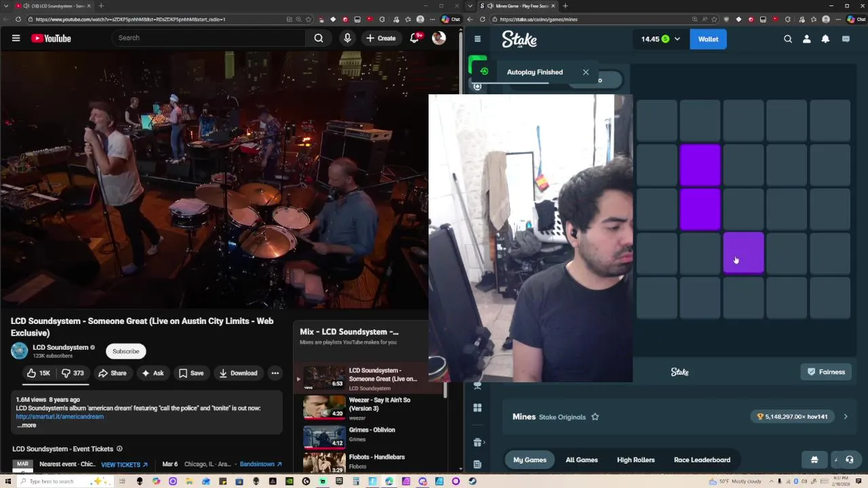The height and width of the screenshot is (488, 868).
Task: Open Stake chat bubble icon
Action: pos(846,39)
